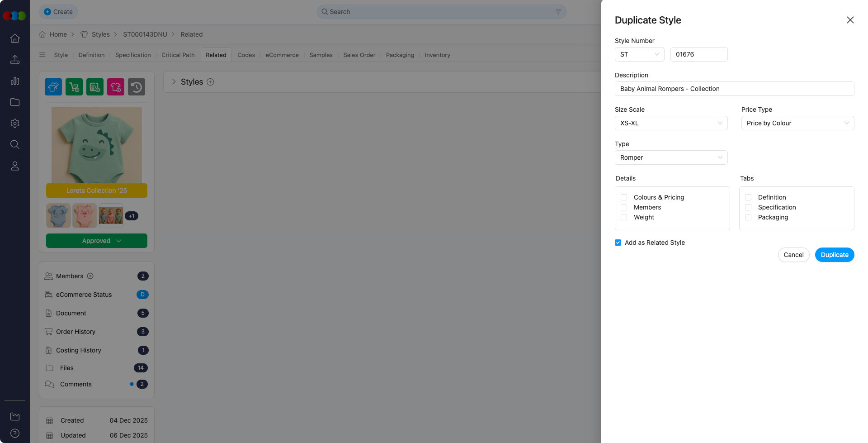This screenshot has height=443, width=868.
Task: Open the upload icon in the sidebar
Action: click(x=15, y=60)
